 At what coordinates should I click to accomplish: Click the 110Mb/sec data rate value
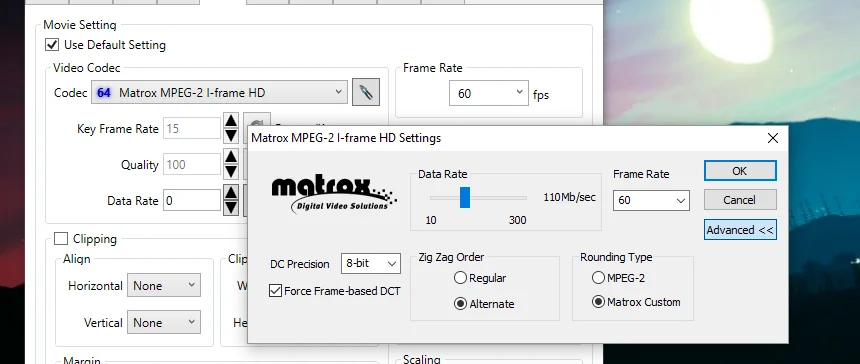569,197
